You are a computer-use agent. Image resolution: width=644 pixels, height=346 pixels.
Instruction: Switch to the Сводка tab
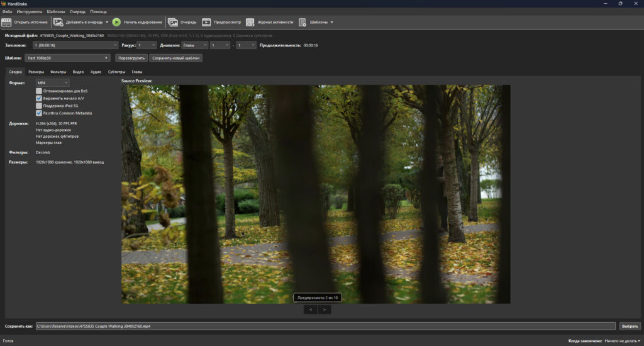tap(15, 72)
